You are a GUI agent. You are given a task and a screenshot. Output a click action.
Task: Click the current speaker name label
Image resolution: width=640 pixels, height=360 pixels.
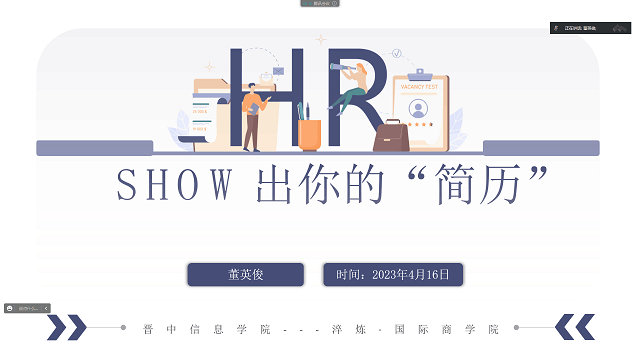pyautogui.click(x=580, y=28)
